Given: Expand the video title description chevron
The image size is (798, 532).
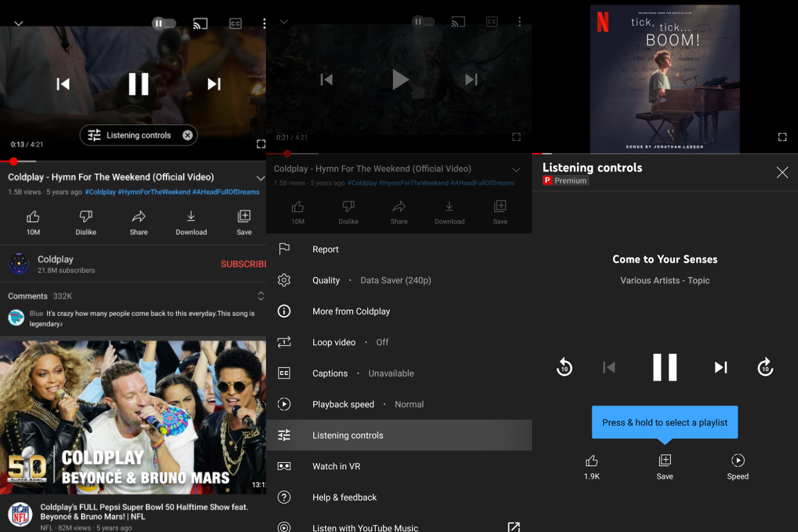Looking at the screenshot, I should [261, 177].
